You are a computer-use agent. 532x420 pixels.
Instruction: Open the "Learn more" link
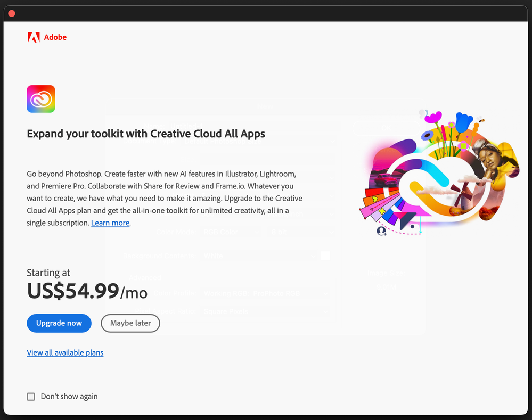[x=110, y=223]
